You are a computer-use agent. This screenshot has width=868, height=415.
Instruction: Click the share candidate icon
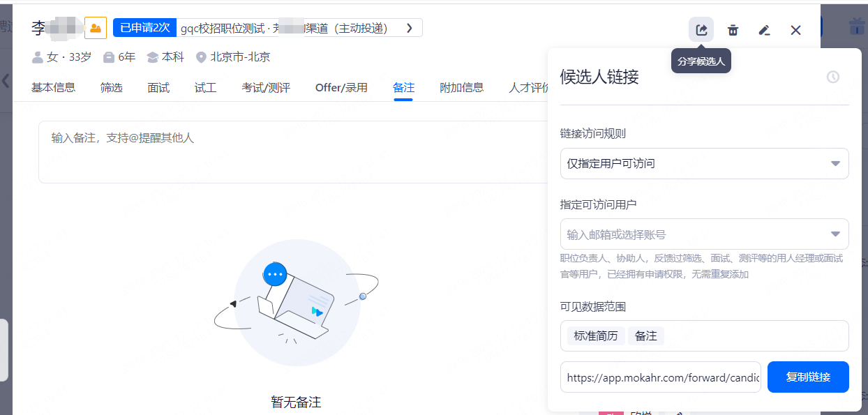tap(701, 29)
